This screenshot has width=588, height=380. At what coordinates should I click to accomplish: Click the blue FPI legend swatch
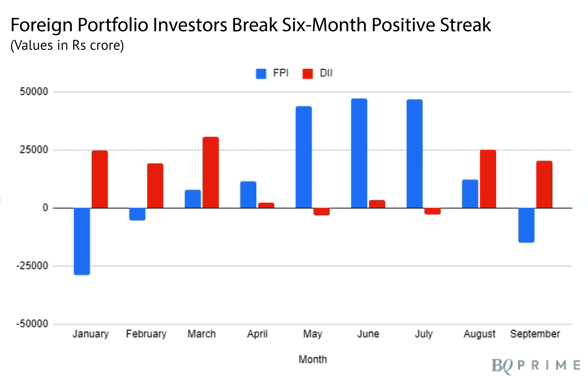[x=261, y=74]
